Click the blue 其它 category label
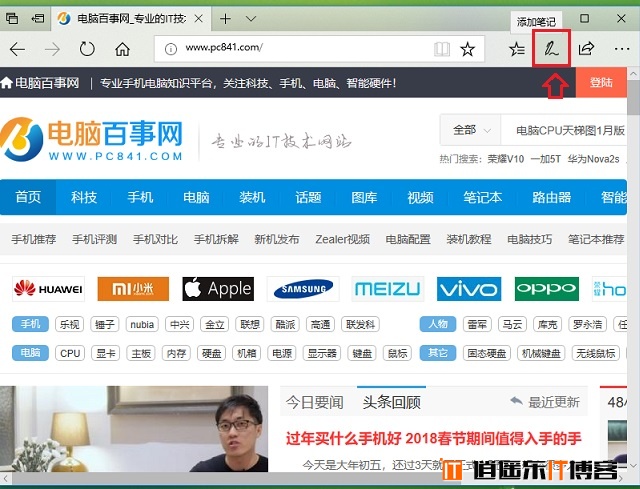This screenshot has height=489, width=640. click(438, 353)
